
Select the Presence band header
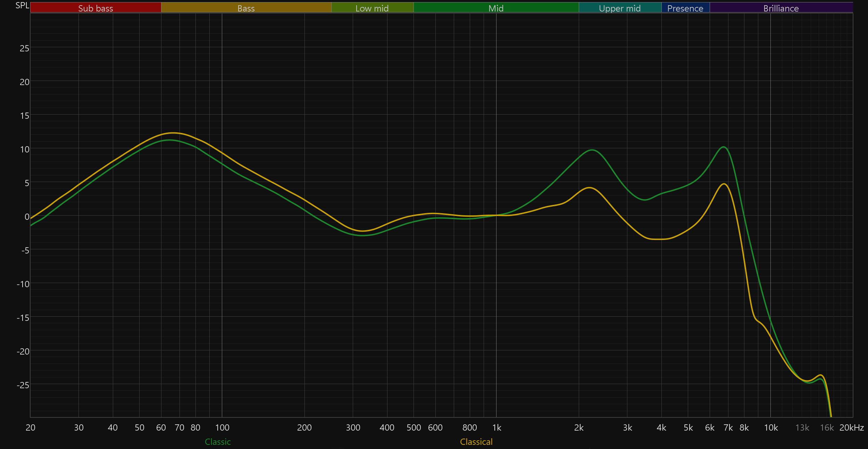pos(685,8)
